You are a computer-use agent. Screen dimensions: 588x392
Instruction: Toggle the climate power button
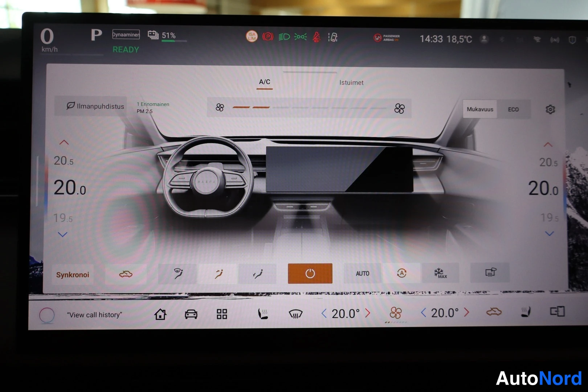pyautogui.click(x=310, y=273)
